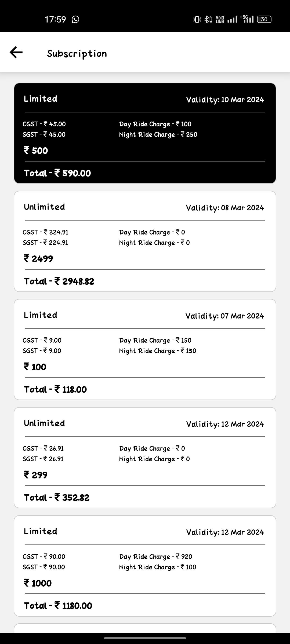The width and height of the screenshot is (290, 644).
Task: Tap the WhatsApp notification icon in status bar
Action: point(75,19)
